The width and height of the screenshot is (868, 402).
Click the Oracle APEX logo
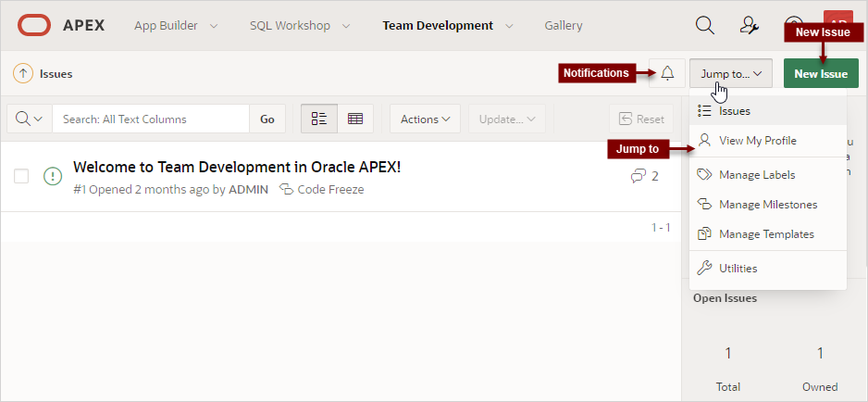61,26
